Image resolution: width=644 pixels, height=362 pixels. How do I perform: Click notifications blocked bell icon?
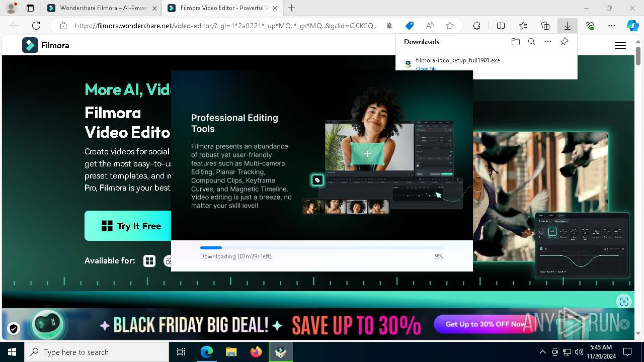tap(389, 26)
